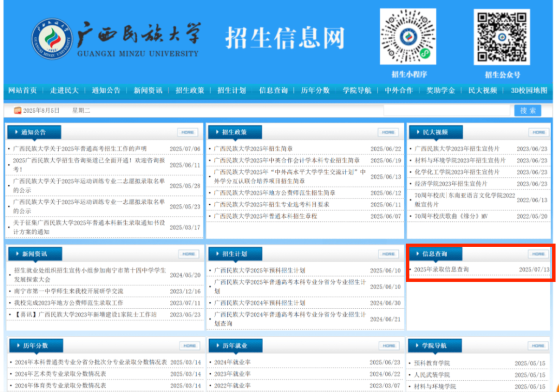Click the 历年就业 panel header tab
This screenshot has height=392, width=559.
[236, 345]
